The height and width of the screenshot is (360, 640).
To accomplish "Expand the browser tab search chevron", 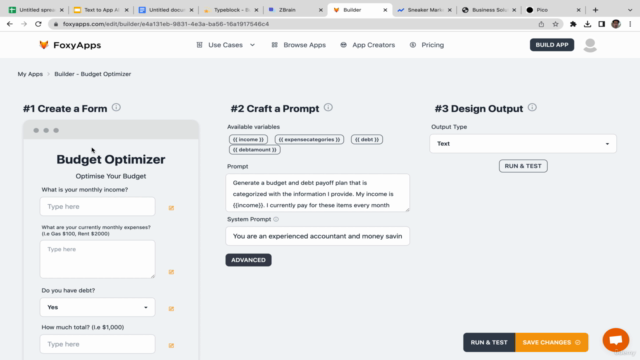I will click(630, 10).
